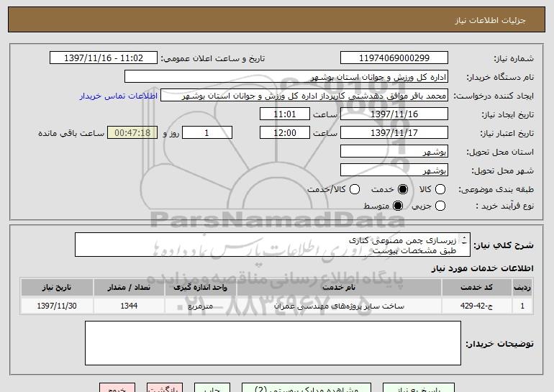Select the خدمت radio button
The image size is (554, 392).
click(x=403, y=190)
